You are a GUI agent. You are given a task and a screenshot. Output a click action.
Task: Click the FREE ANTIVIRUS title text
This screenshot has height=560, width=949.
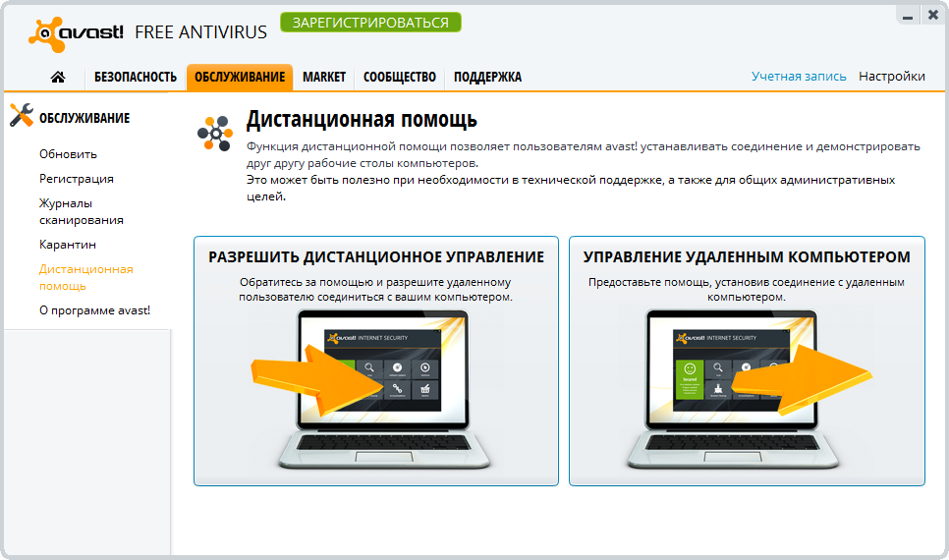200,32
